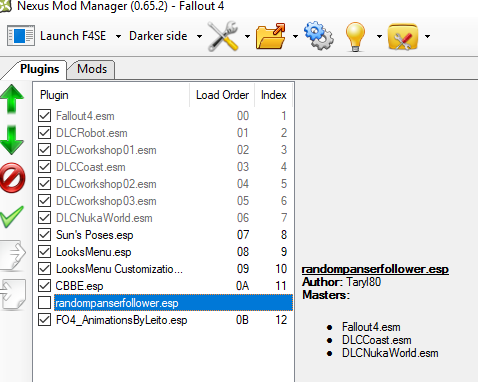Open the tools icon dropdown arrow
Viewport: 478px width, 382px height.
point(247,36)
